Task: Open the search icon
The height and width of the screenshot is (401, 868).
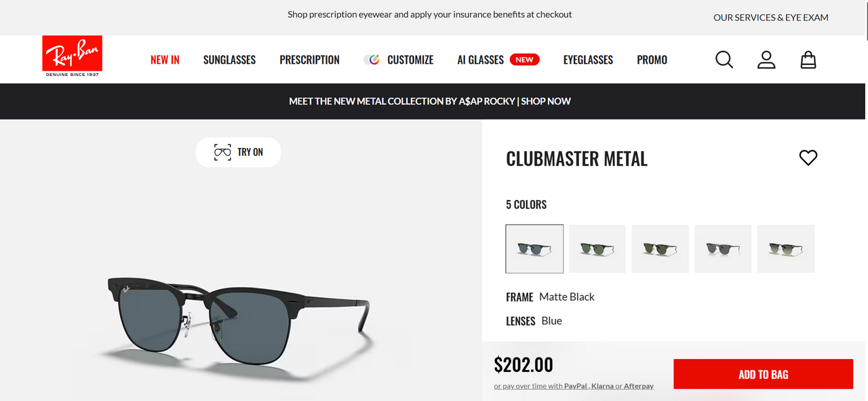Action: click(724, 60)
